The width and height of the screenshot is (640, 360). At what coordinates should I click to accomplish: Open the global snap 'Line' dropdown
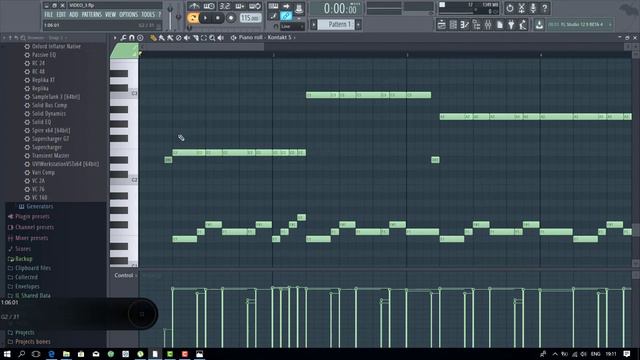[292, 27]
